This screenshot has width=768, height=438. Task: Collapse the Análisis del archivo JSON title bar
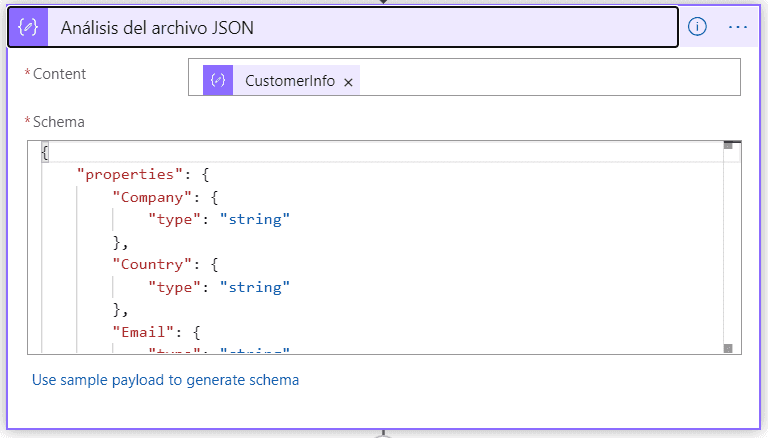click(x=343, y=27)
